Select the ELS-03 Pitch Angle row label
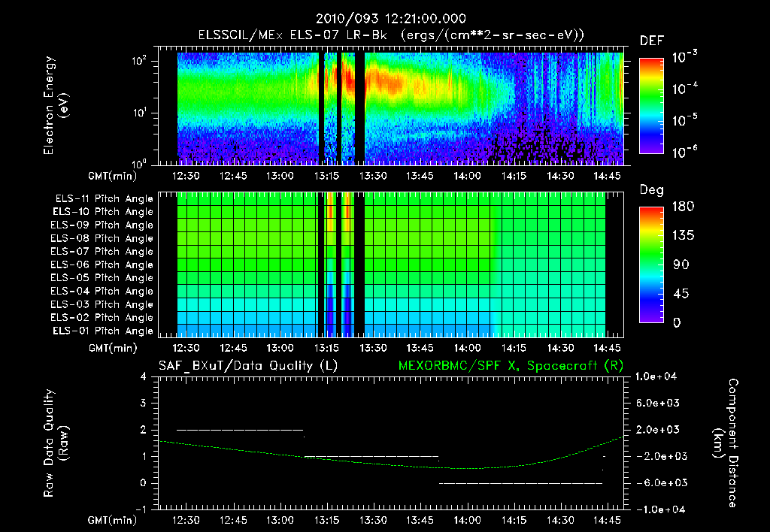770x532 pixels. 102,304
